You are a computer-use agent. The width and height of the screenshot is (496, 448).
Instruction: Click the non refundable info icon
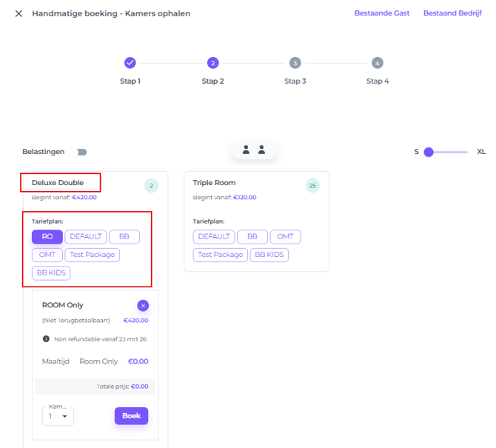[46, 338]
